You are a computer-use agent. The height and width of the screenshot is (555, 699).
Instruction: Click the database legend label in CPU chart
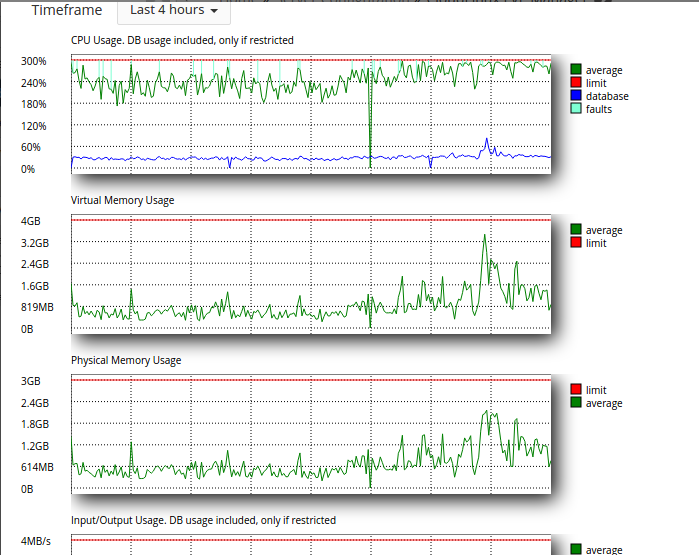(607, 96)
